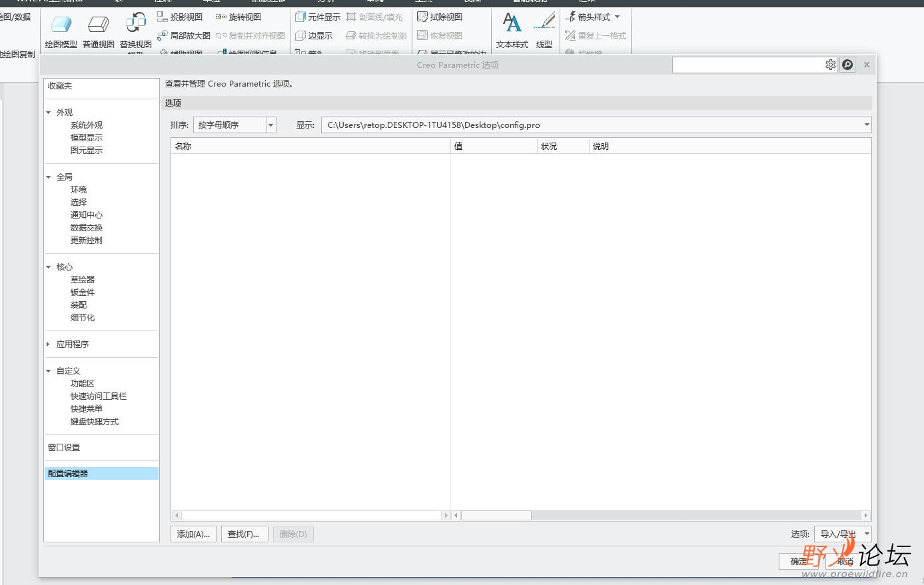Image resolution: width=924 pixels, height=585 pixels.
Task: Click the 值 column header
Action: pyautogui.click(x=494, y=146)
